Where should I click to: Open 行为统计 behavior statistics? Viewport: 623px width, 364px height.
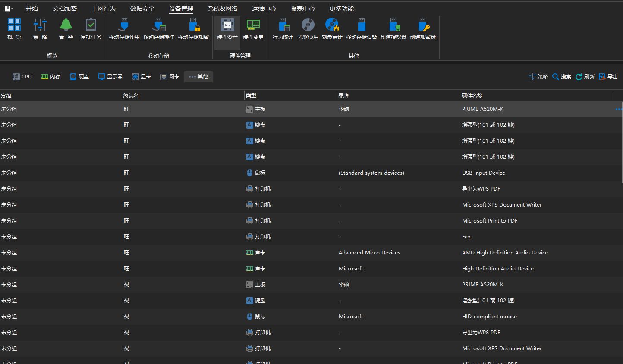pos(283,29)
